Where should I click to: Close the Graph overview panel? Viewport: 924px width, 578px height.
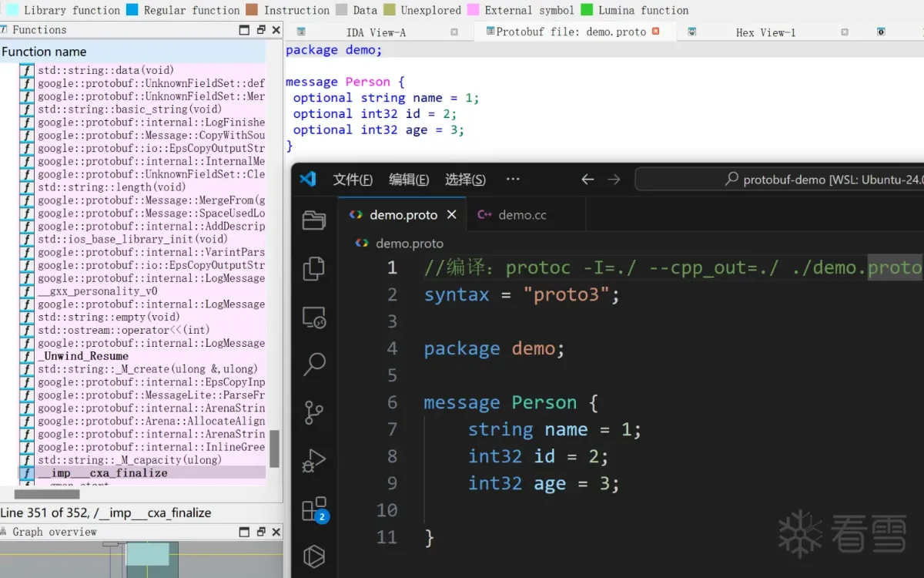276,532
